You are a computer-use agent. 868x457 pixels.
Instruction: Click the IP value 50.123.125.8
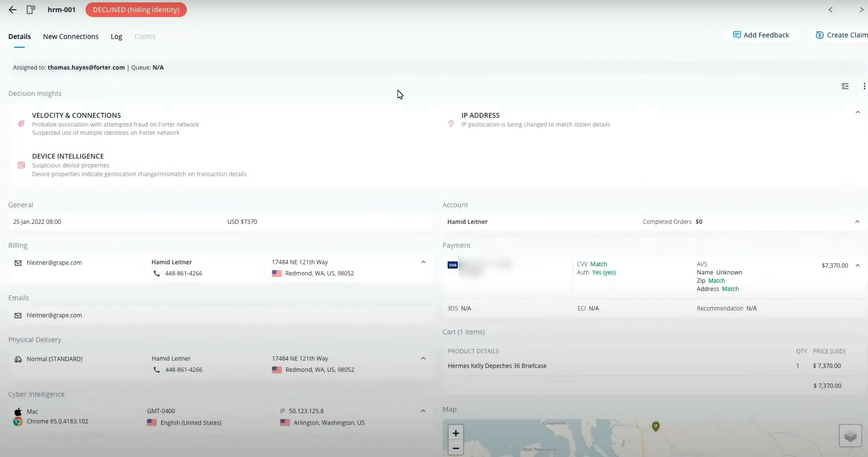(x=307, y=411)
